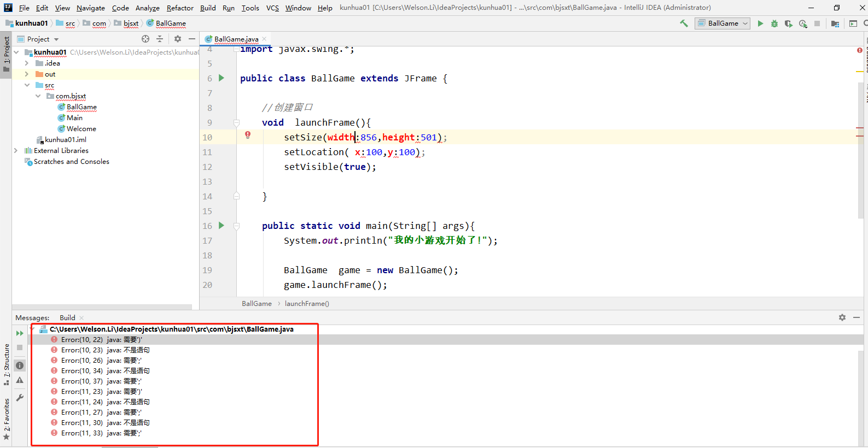Open the profiler run icon

(x=803, y=23)
